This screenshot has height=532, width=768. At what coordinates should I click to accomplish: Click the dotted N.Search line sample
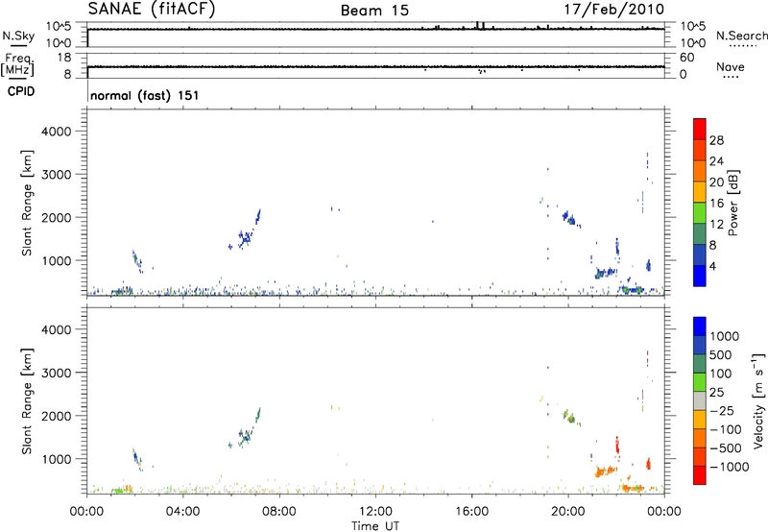point(742,45)
